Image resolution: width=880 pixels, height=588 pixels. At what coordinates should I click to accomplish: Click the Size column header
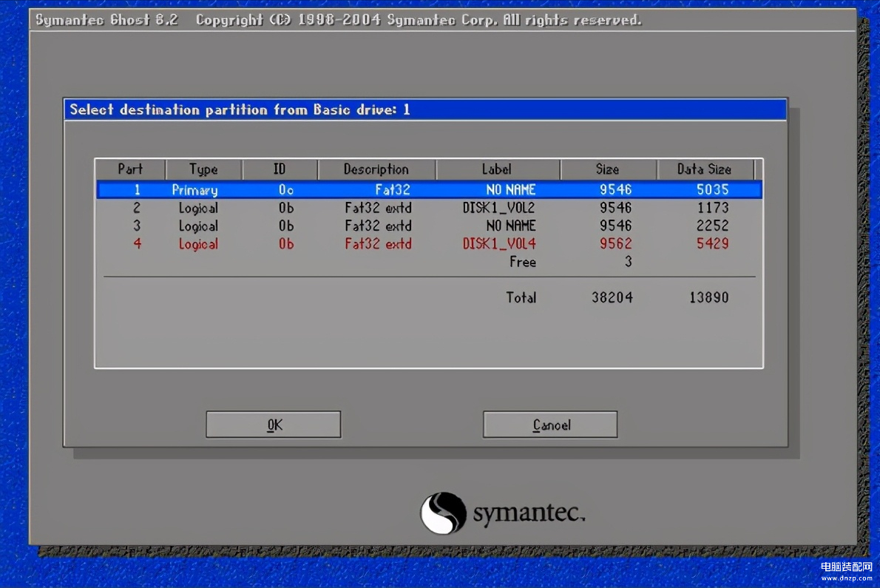click(608, 169)
